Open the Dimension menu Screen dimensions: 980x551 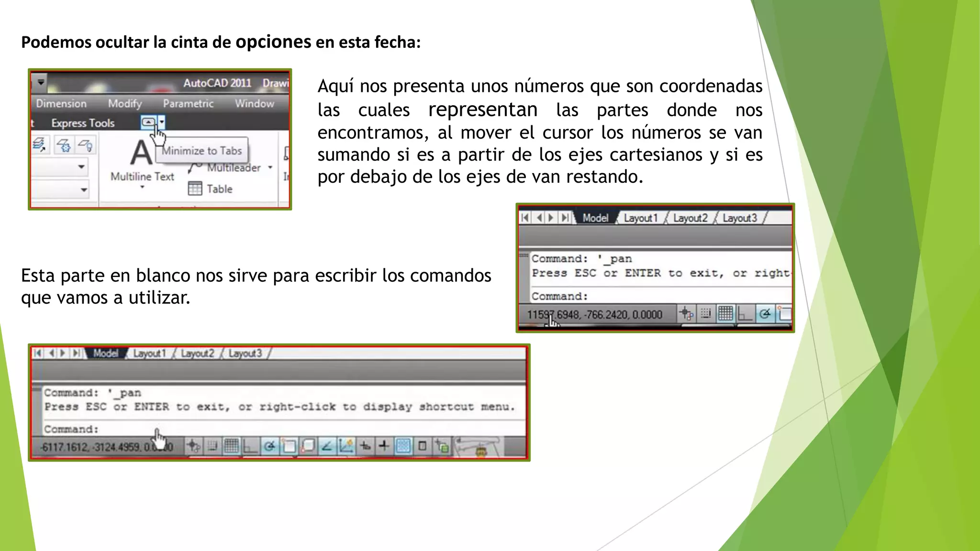pos(61,103)
